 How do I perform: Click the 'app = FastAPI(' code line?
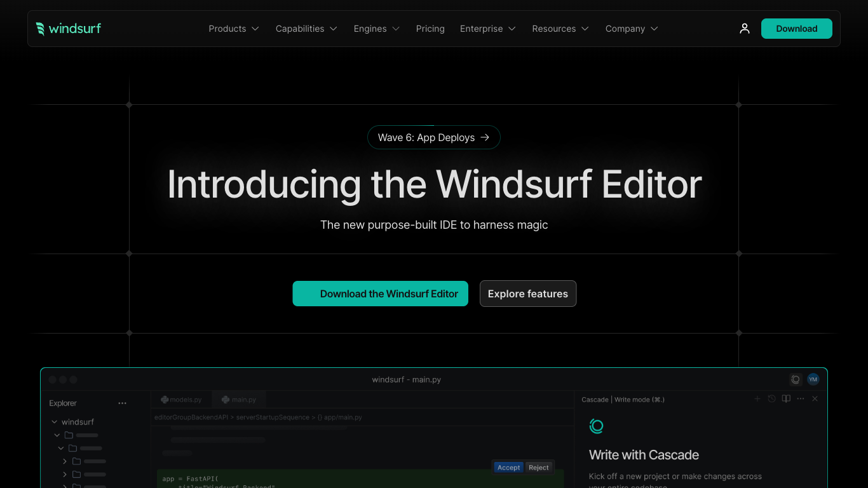pos(190,479)
